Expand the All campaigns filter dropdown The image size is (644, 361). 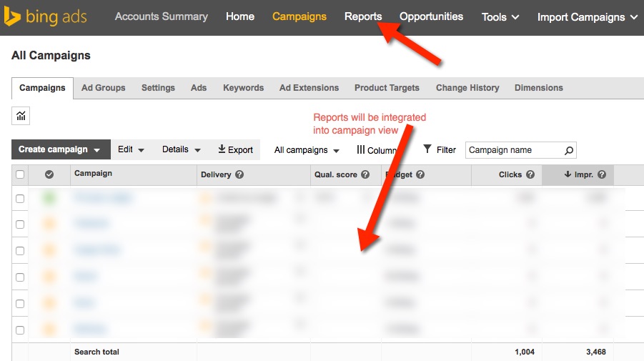(307, 150)
